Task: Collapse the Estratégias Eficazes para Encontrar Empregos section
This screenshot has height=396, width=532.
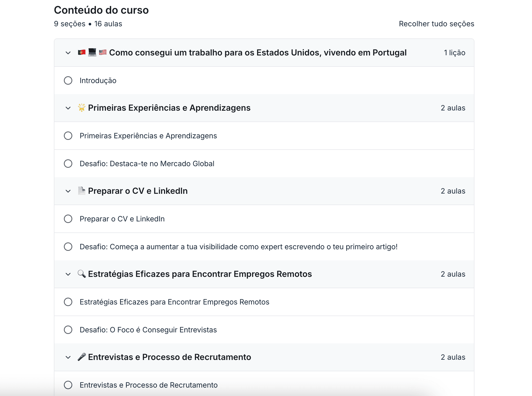Action: point(68,274)
